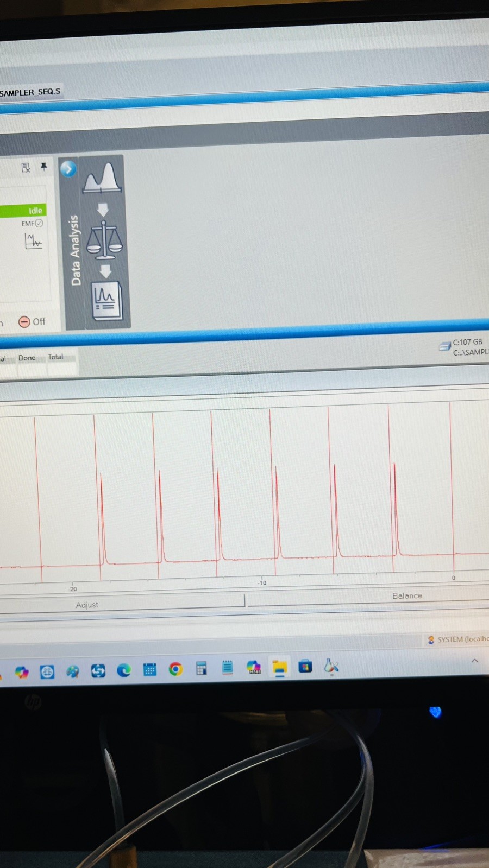
Task: Click the Total column header
Action: pos(55,357)
